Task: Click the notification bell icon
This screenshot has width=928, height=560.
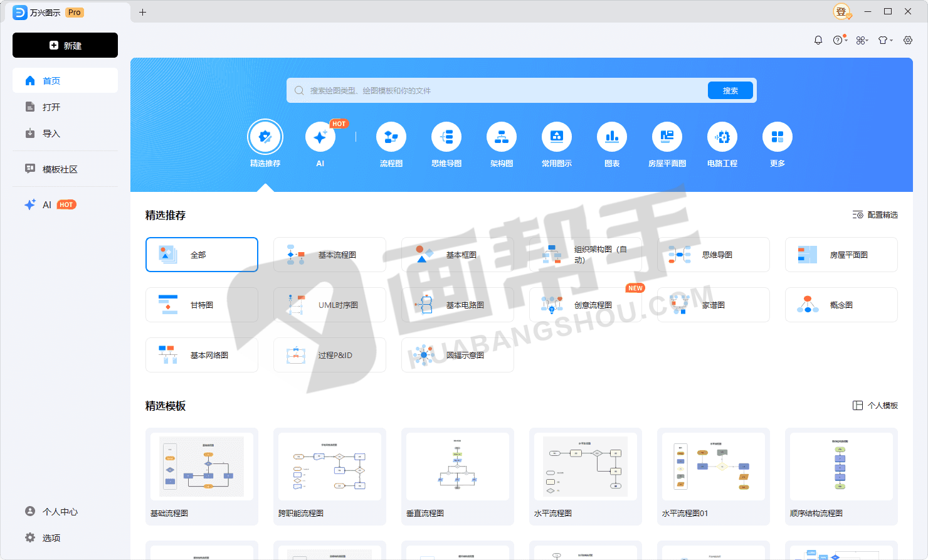Action: click(818, 40)
